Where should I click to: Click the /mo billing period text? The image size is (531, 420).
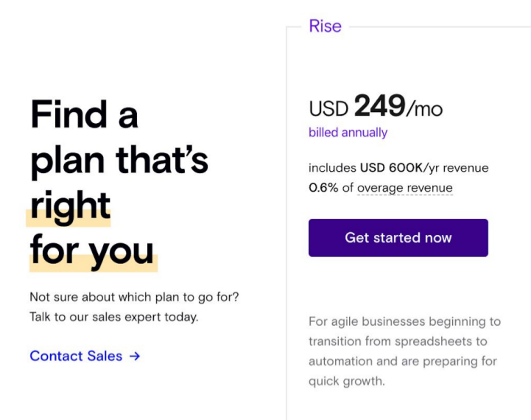click(425, 110)
